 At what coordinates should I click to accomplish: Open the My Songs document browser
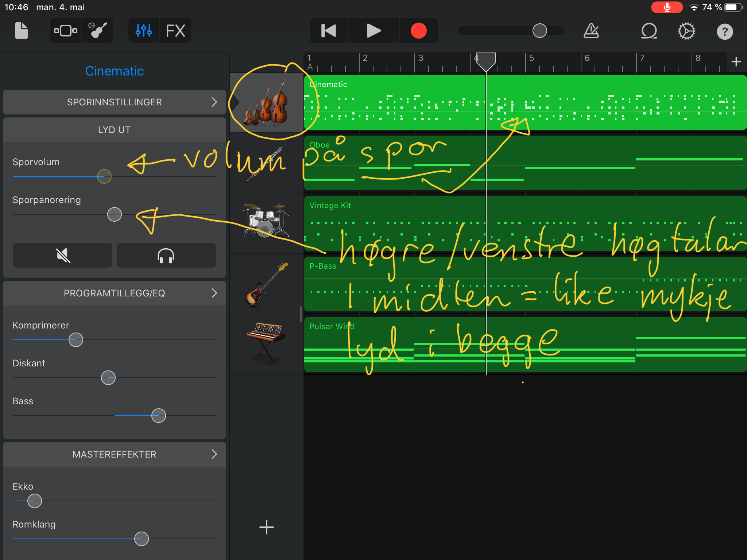[x=22, y=31]
